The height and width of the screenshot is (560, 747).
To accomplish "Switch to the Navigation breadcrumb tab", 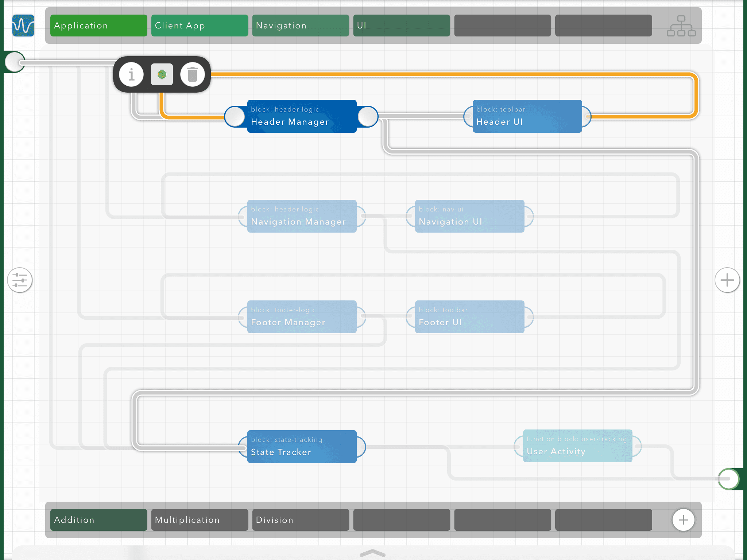I will 301,26.
